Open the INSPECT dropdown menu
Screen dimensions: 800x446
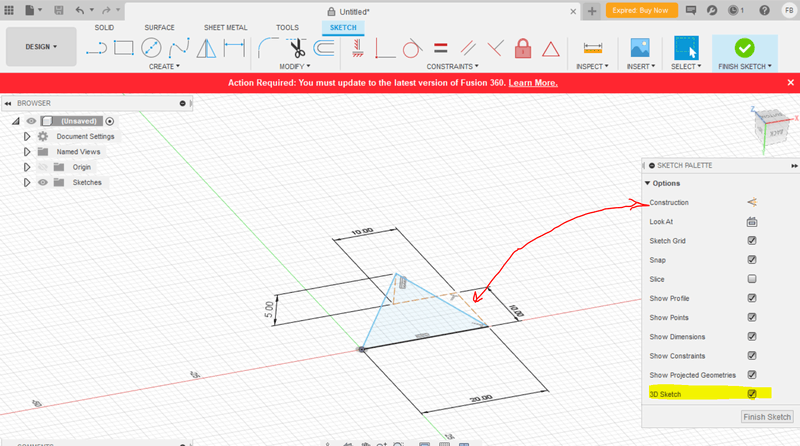592,66
